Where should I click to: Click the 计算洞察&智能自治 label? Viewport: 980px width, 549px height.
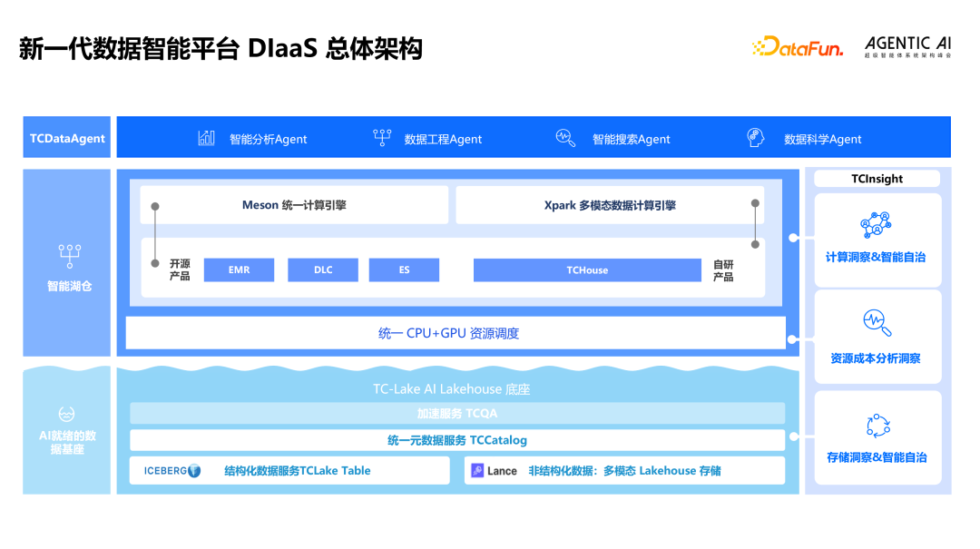pos(876,257)
